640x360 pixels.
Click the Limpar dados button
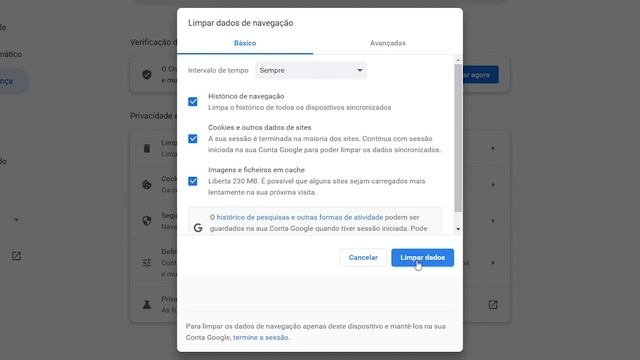pos(422,258)
